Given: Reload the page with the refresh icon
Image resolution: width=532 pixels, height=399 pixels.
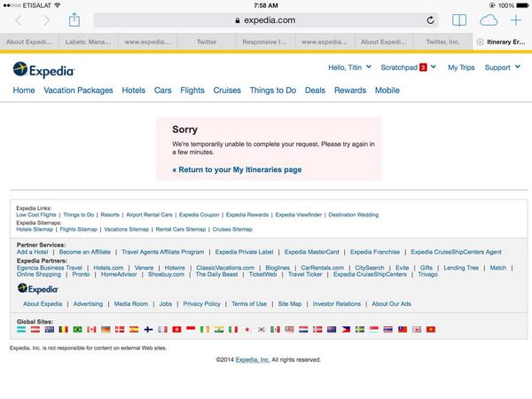Looking at the screenshot, I should (430, 20).
